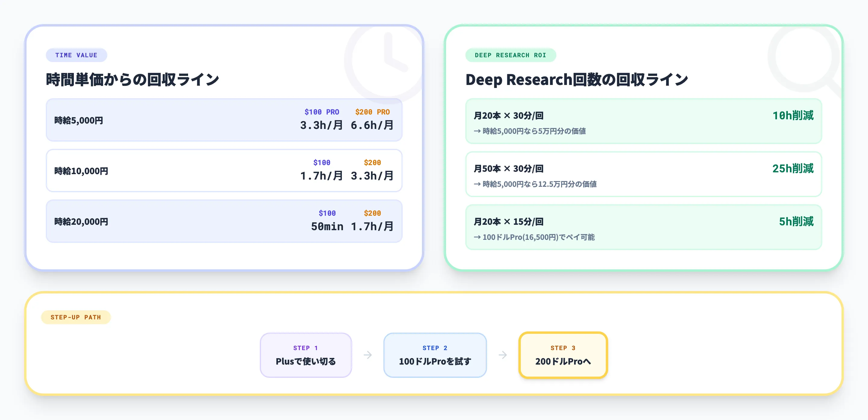Click the 時給20,000円 row label
The width and height of the screenshot is (868, 420).
pyautogui.click(x=81, y=221)
